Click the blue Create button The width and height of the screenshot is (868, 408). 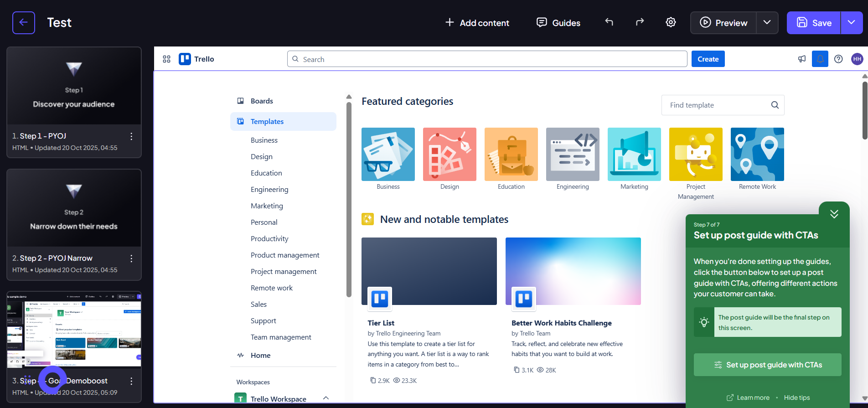[x=708, y=59]
